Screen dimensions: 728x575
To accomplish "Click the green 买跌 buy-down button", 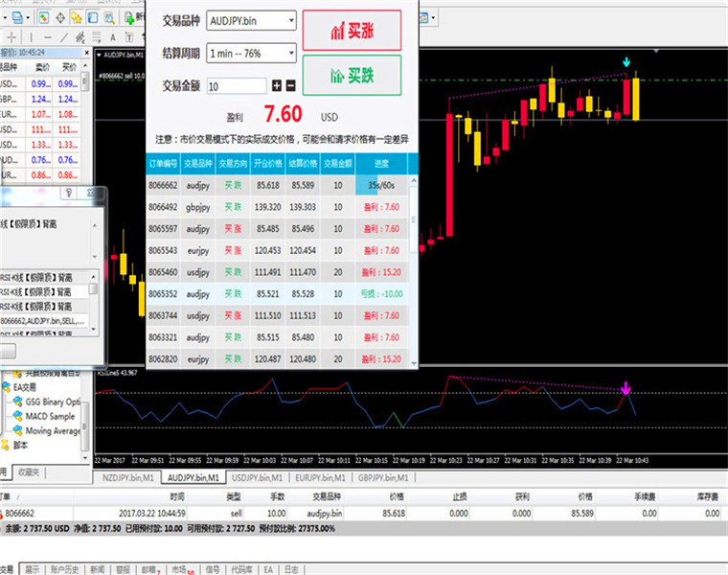I will (352, 76).
